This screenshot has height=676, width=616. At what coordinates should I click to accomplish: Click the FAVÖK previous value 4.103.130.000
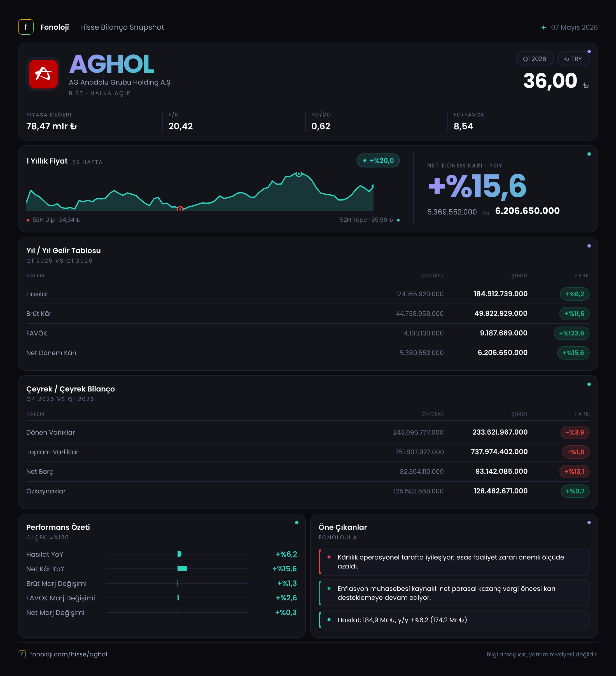click(x=424, y=333)
